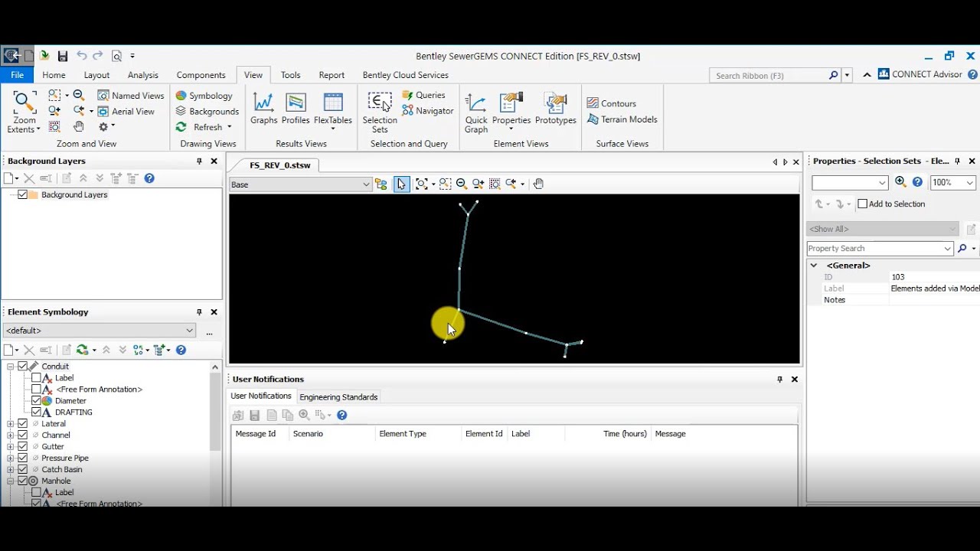Click the Search Ribbon field
The width and height of the screenshot is (980, 551).
click(x=769, y=75)
